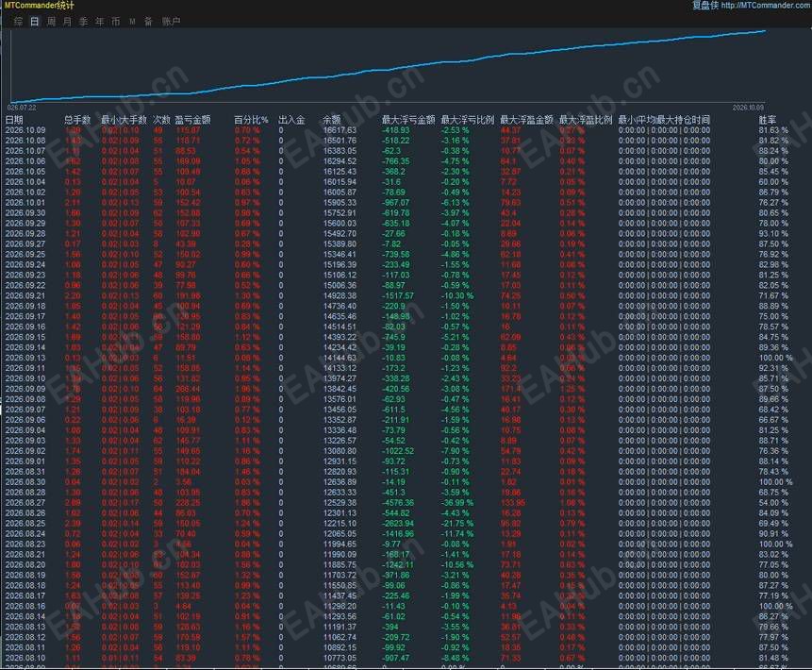Click the 日期 column header
The width and height of the screenshot is (812, 670).
14,120
